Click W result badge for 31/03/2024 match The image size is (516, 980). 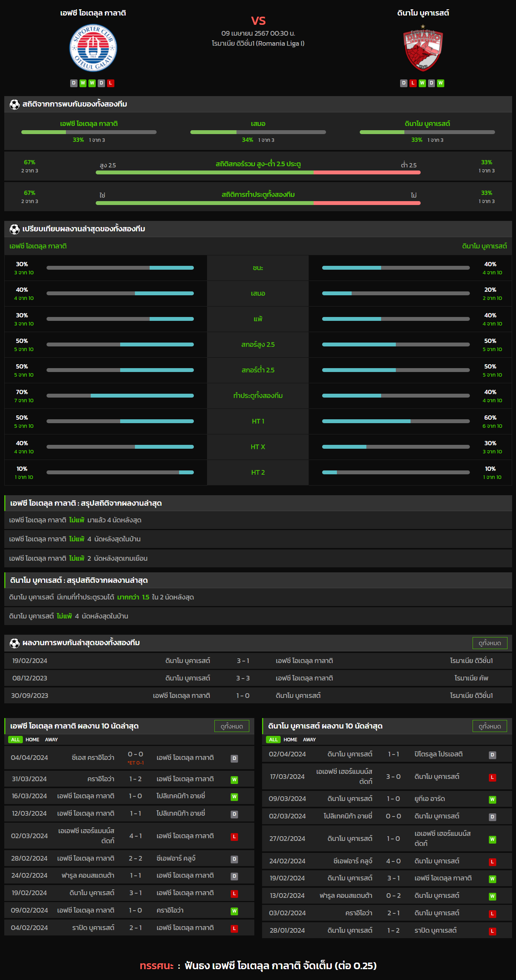(234, 779)
